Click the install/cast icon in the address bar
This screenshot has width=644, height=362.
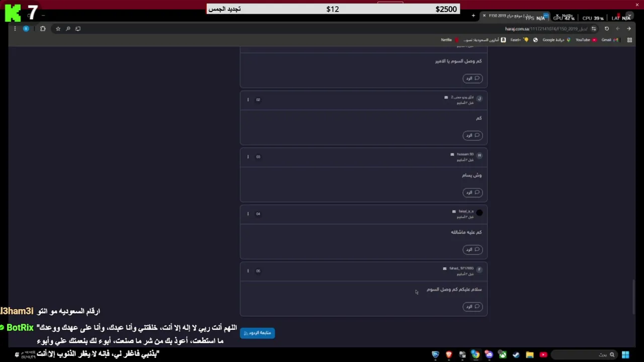(x=78, y=29)
